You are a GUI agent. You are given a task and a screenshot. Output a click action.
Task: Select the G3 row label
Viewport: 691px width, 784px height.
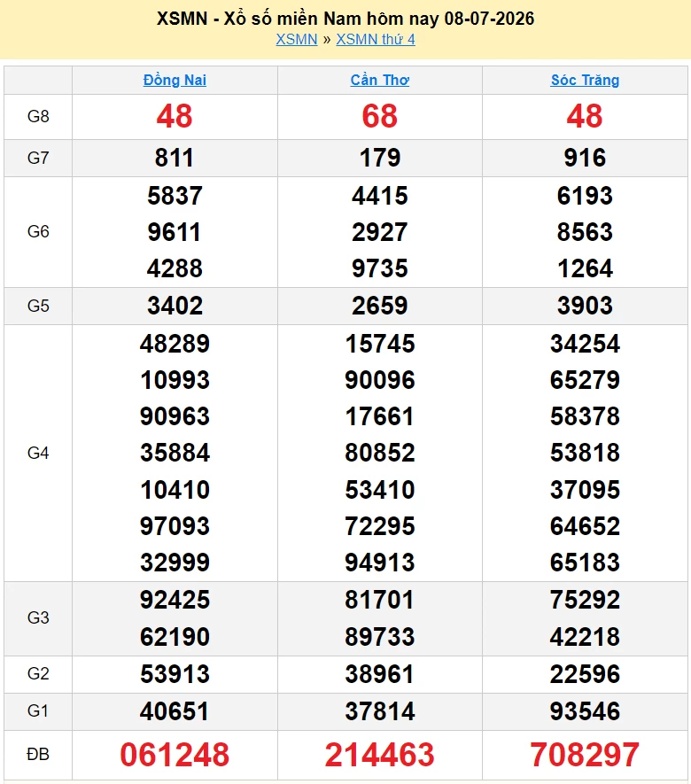tap(38, 618)
